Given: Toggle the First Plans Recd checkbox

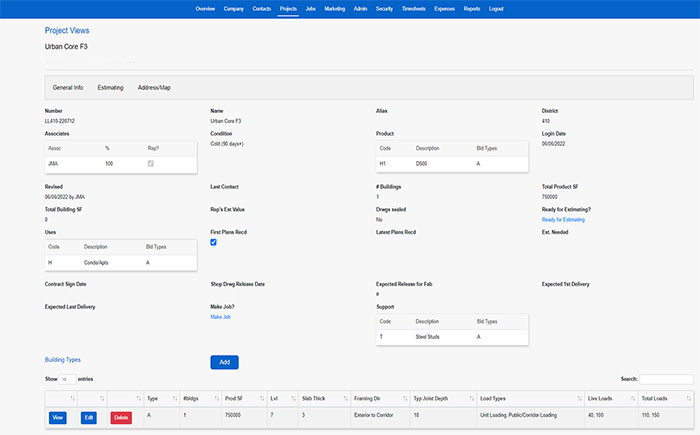Looking at the screenshot, I should point(213,242).
